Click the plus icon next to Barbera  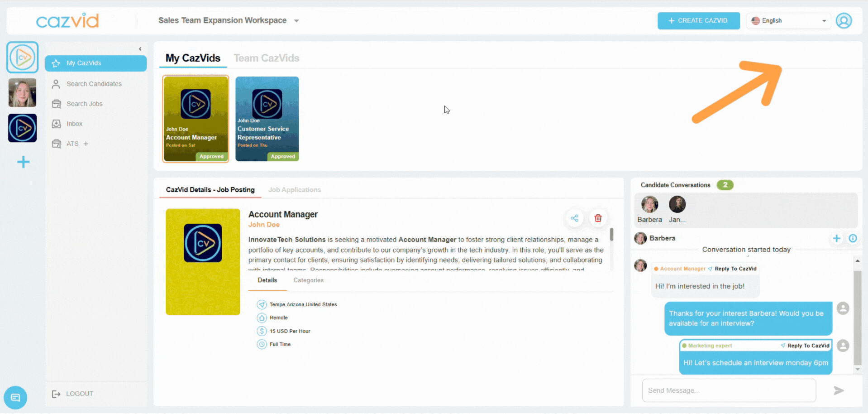[836, 238]
